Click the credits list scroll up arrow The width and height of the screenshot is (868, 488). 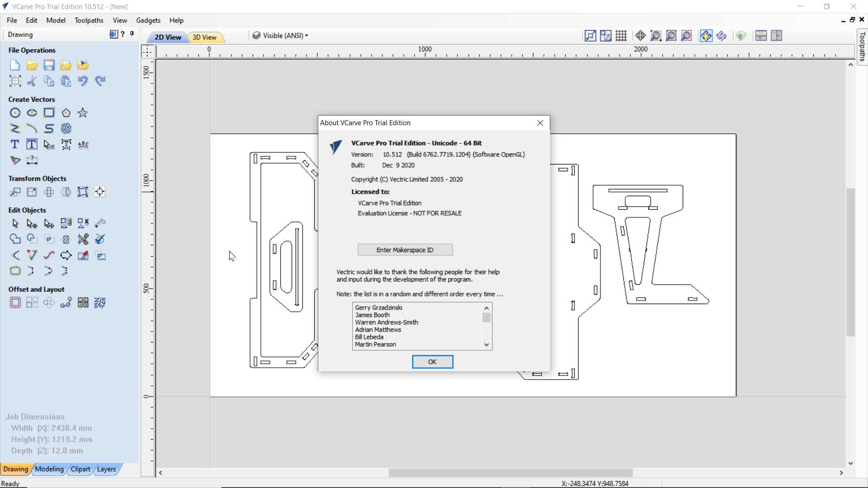pos(486,308)
